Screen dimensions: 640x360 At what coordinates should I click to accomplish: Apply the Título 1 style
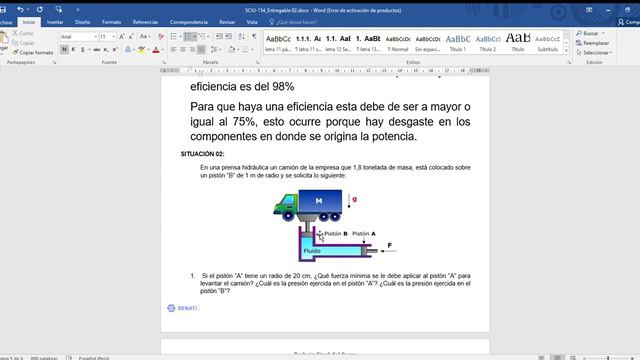click(458, 42)
